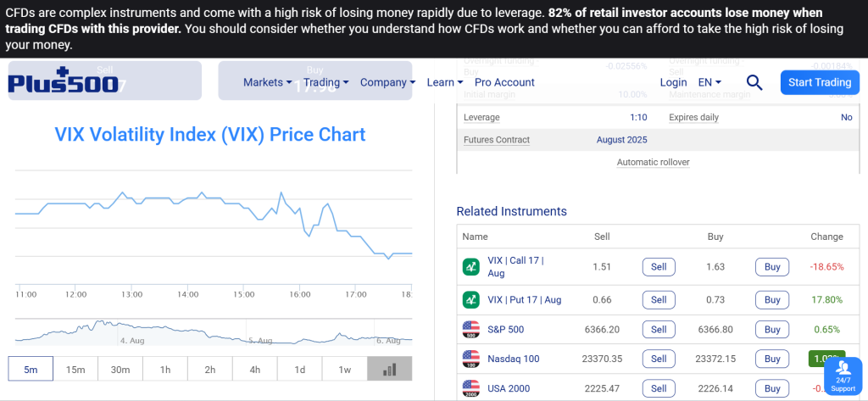Click the S&P 500 flag icon
The width and height of the screenshot is (868, 401).
click(470, 330)
